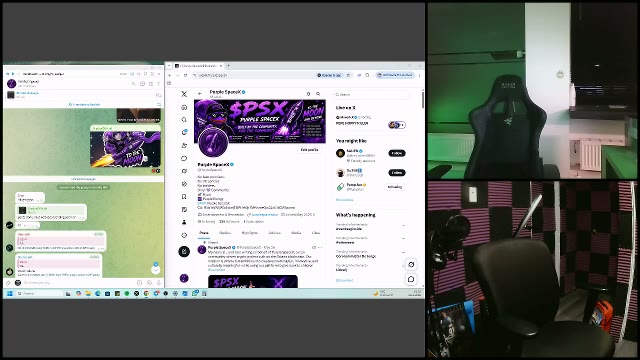Image resolution: width=640 pixels, height=360 pixels.
Task: Open the browser profile chip
Action: (x=395, y=76)
